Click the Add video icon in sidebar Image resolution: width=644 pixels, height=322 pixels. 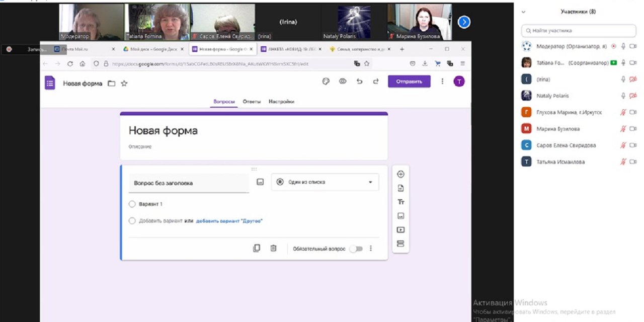(400, 230)
